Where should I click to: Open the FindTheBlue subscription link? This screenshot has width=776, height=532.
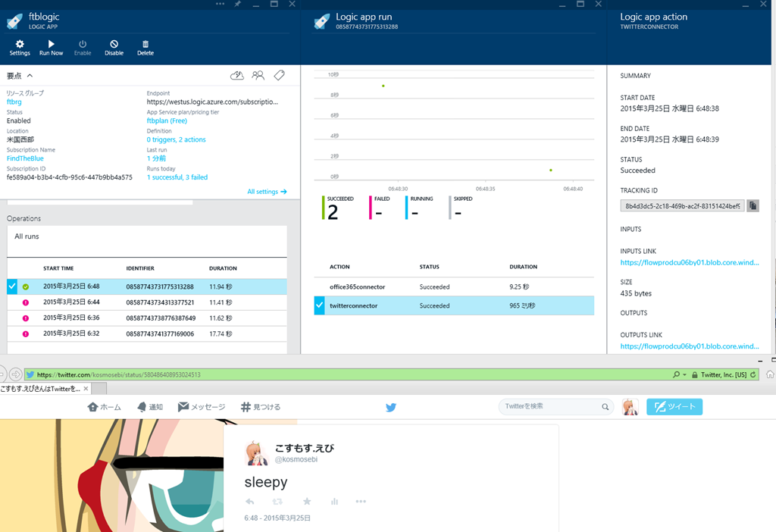click(25, 158)
